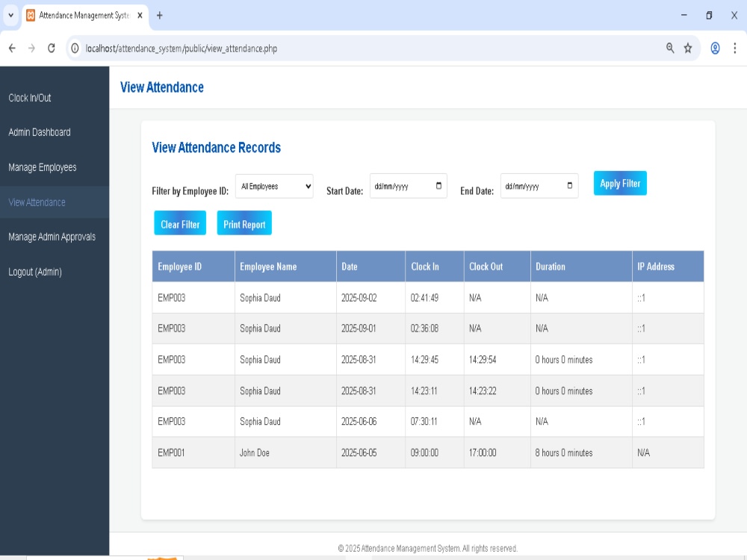
Task: Open a new tab with plus icon
Action: point(160,16)
